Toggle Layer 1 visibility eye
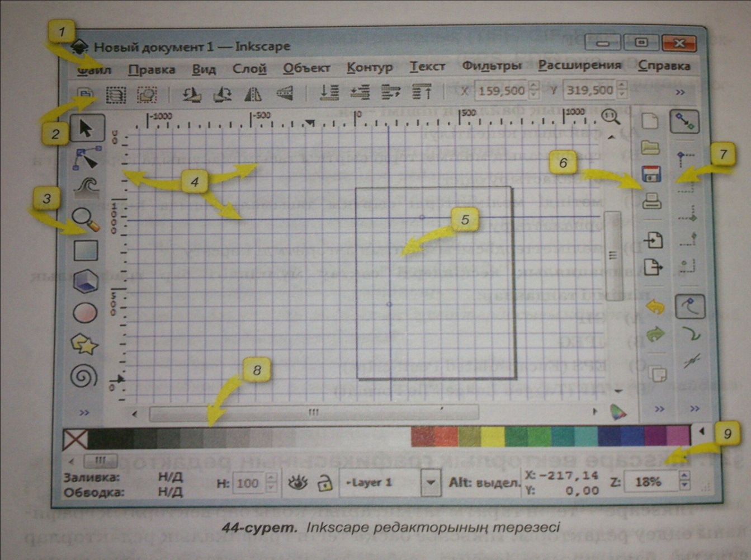This screenshot has height=560, width=751. (298, 482)
